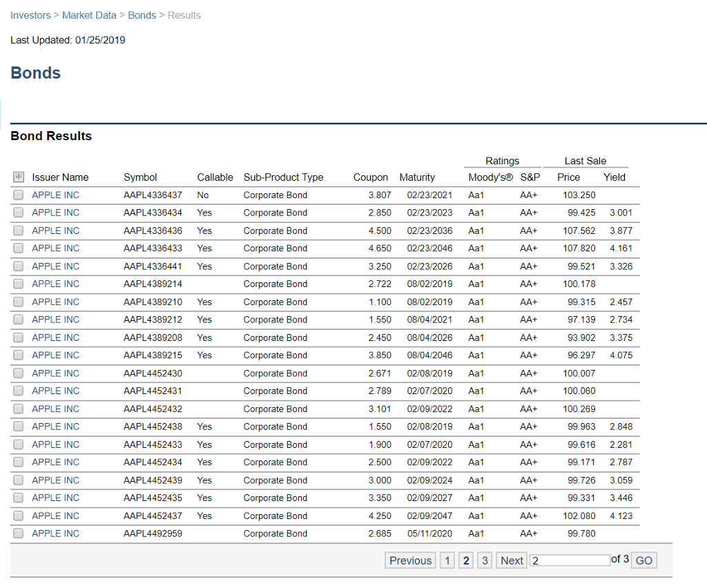Click symbol AAPL4389208 cell

153,337
